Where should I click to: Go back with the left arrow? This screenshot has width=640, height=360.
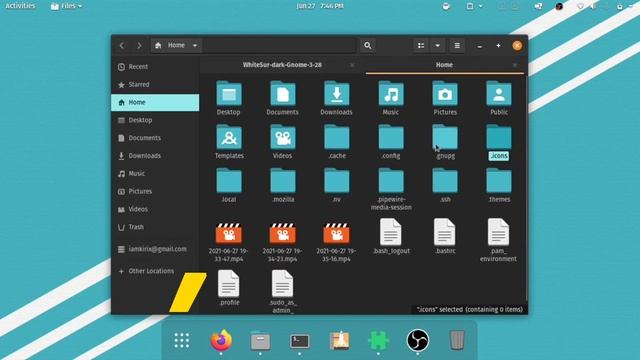click(x=122, y=45)
